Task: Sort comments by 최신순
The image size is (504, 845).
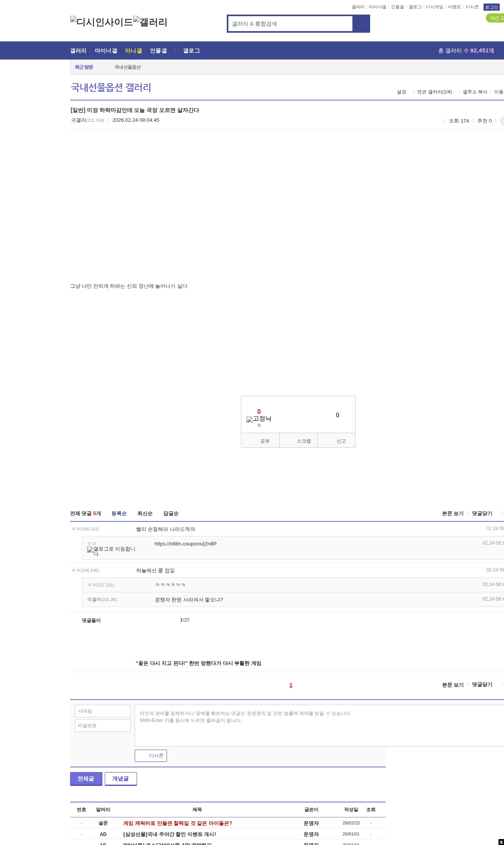Action: [145, 514]
